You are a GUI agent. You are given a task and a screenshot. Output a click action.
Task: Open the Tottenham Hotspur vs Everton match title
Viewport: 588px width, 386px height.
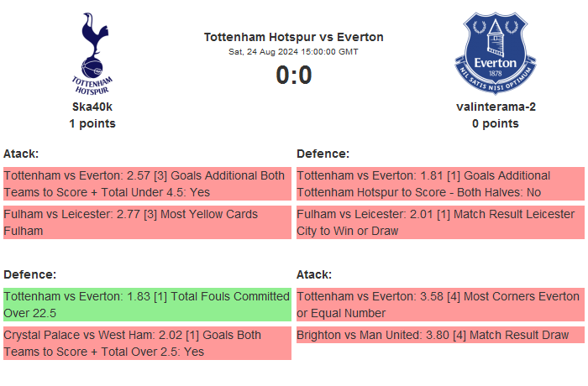(293, 37)
